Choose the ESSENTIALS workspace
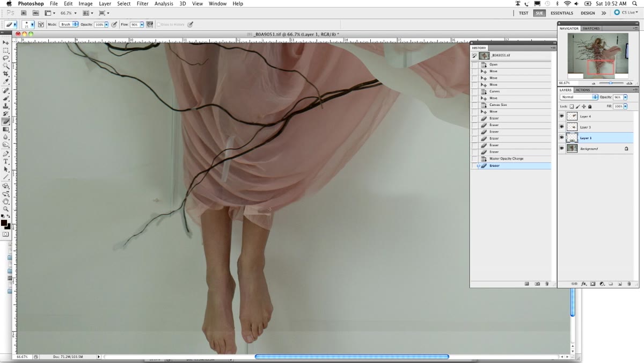 (x=562, y=13)
